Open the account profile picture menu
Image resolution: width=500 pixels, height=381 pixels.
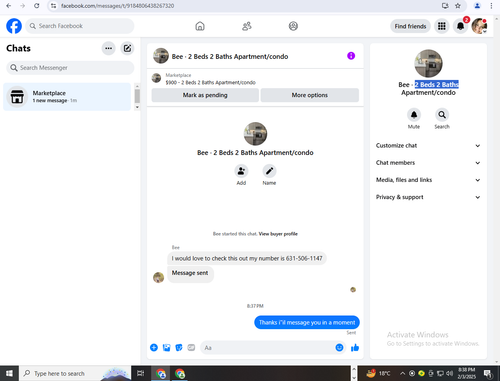click(x=479, y=26)
